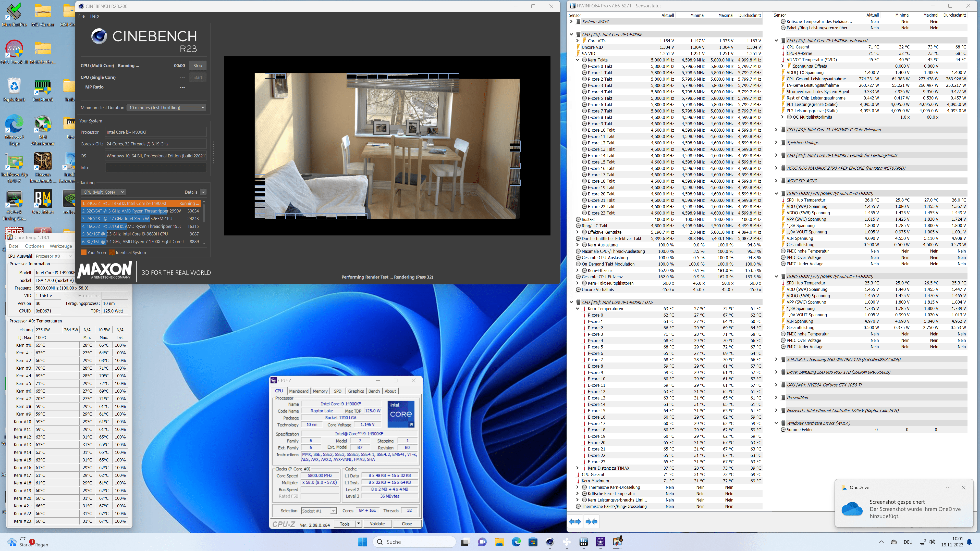This screenshot has height=551, width=980.
Task: Open the Optionen menu in Core Temp
Action: 34,246
